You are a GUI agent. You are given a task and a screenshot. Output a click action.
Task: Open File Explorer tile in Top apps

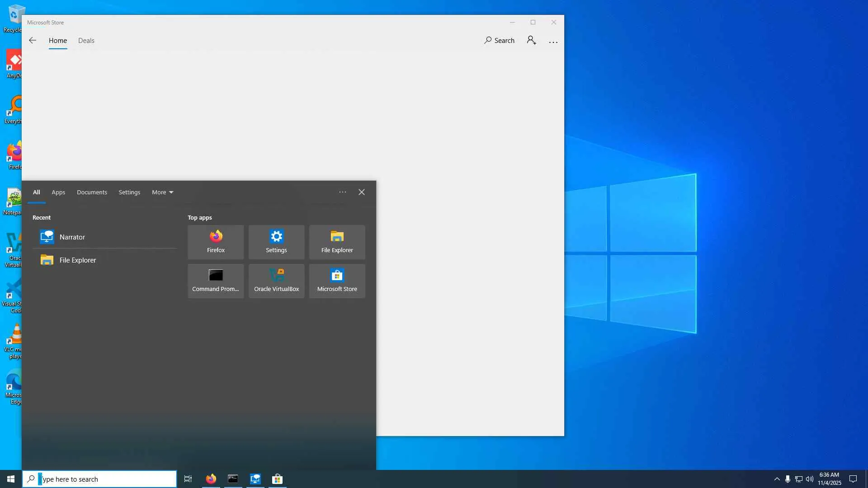point(337,242)
